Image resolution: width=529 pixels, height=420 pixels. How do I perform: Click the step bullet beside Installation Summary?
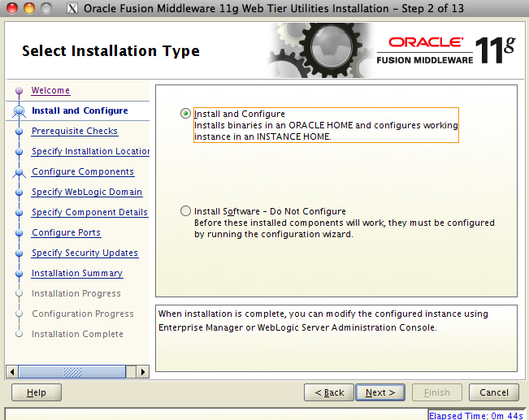point(20,274)
